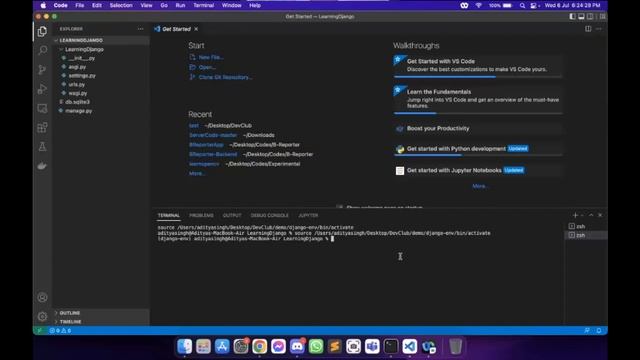Expand the Timeline section
The height and width of the screenshot is (360, 640).
coord(100,322)
